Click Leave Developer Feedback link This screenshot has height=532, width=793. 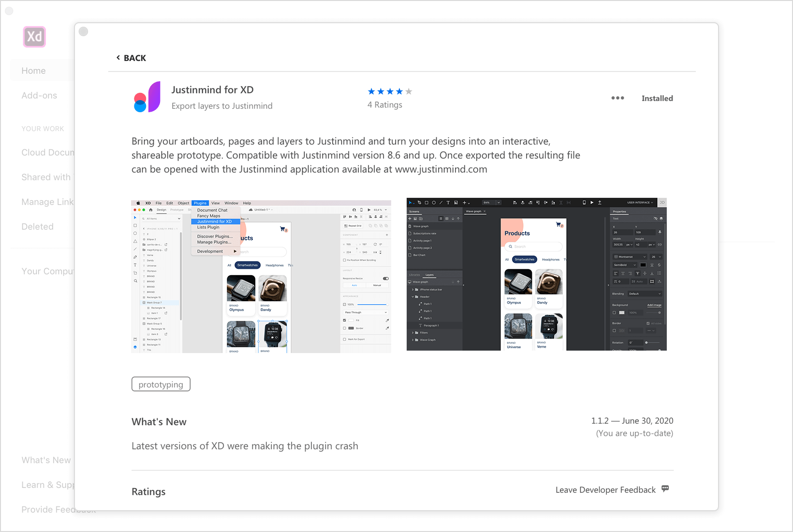coord(605,490)
